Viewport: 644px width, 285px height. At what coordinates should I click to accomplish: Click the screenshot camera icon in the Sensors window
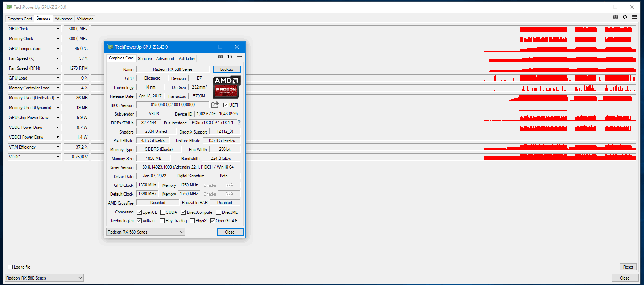(x=616, y=17)
